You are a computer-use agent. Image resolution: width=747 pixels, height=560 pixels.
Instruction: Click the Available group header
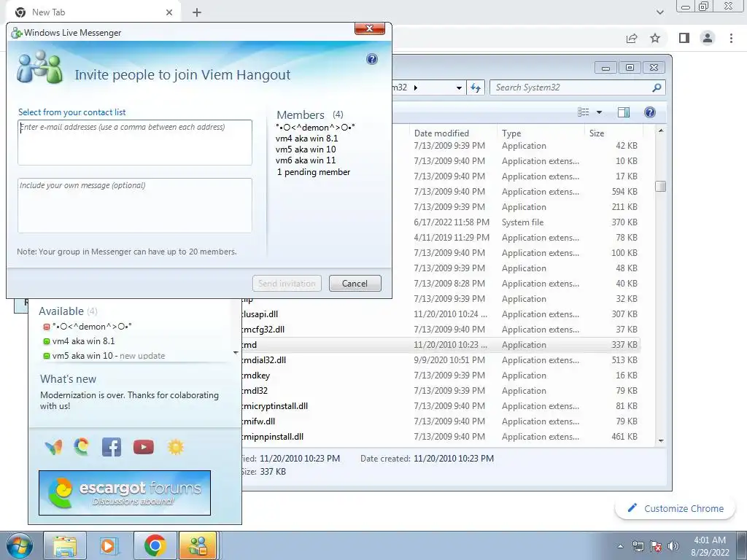pyautogui.click(x=68, y=311)
